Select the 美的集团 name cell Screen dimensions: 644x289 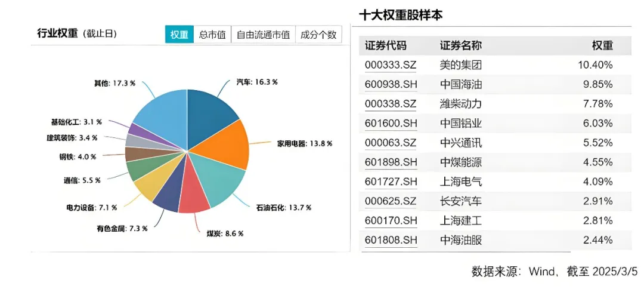pos(461,65)
